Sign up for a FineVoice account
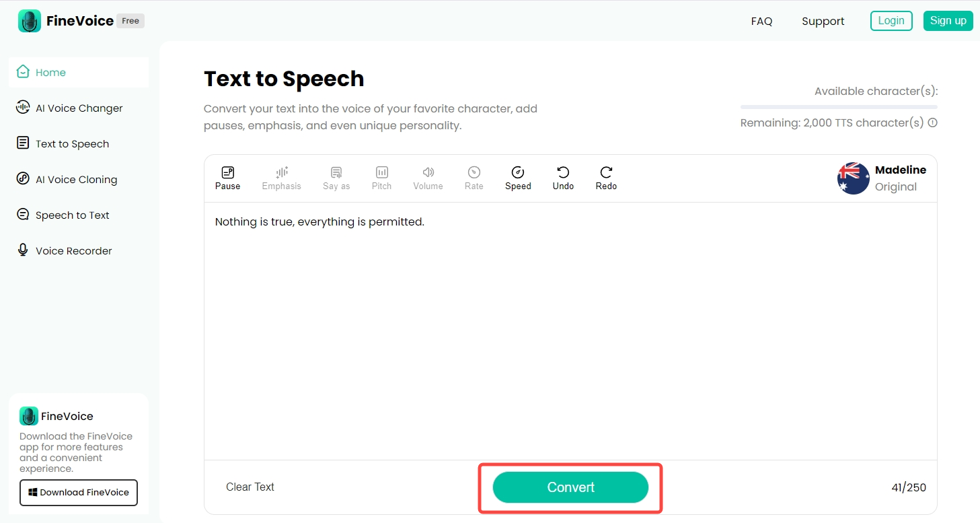The width and height of the screenshot is (980, 523). coord(948,20)
